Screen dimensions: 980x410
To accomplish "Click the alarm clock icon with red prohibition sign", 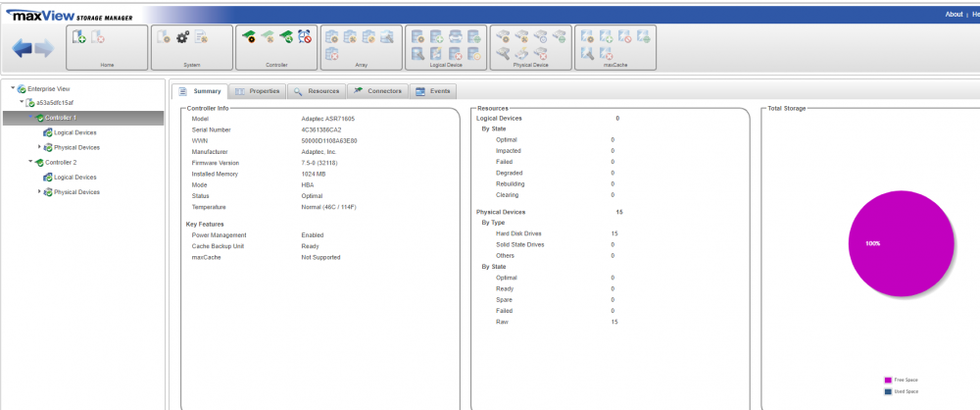I will (305, 37).
